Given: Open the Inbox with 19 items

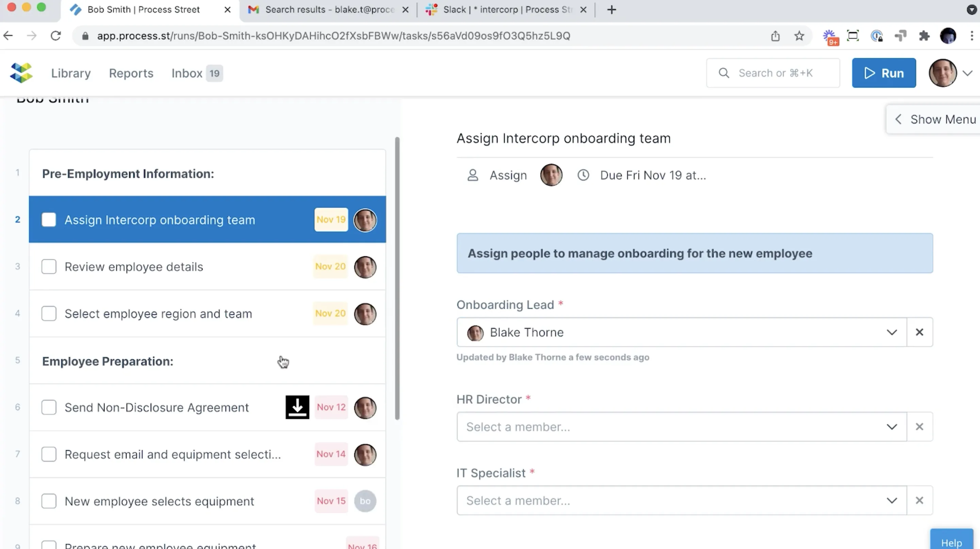Looking at the screenshot, I should click(197, 73).
